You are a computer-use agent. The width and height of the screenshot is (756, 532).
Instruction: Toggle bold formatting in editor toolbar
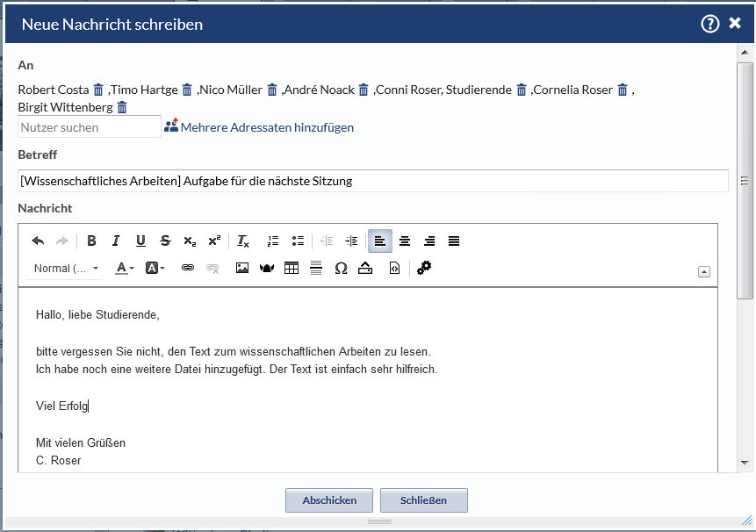pyautogui.click(x=91, y=241)
